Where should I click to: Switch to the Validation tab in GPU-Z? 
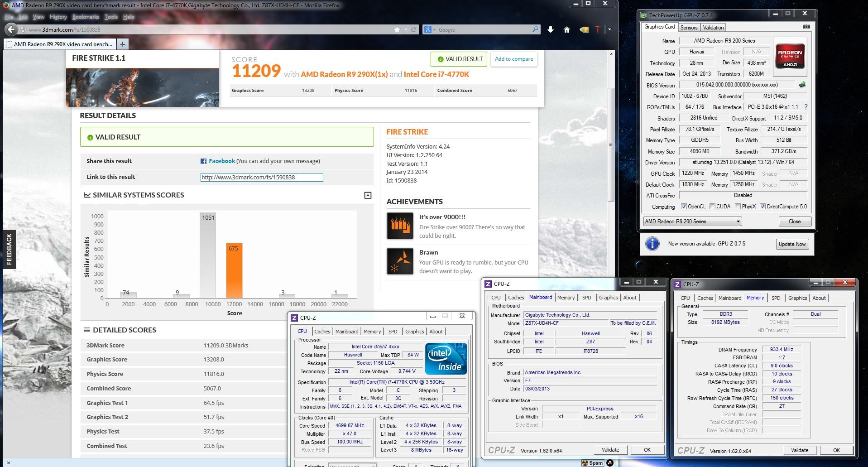(x=713, y=28)
